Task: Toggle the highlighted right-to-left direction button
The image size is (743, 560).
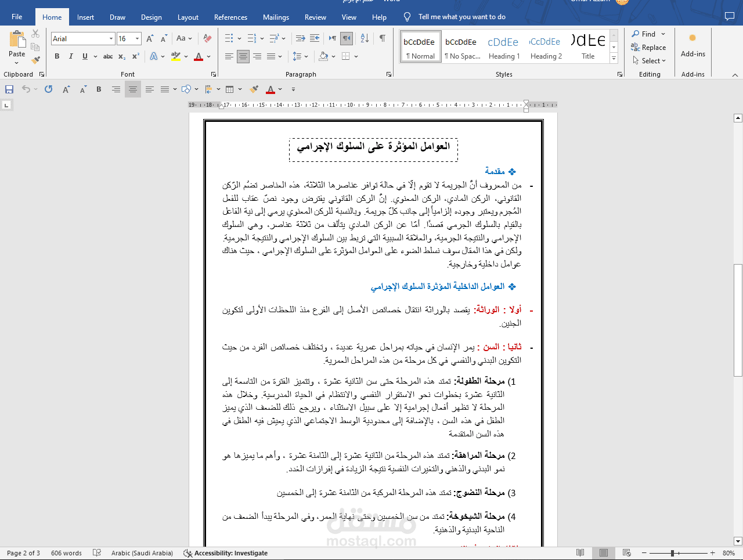Action: click(347, 38)
